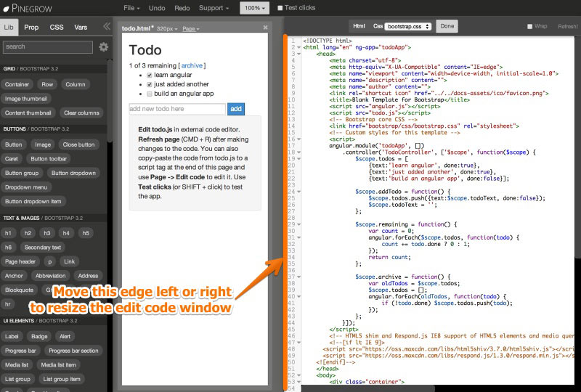581x392 pixels.
Task: Switch to the Prop tab
Action: coord(31,27)
